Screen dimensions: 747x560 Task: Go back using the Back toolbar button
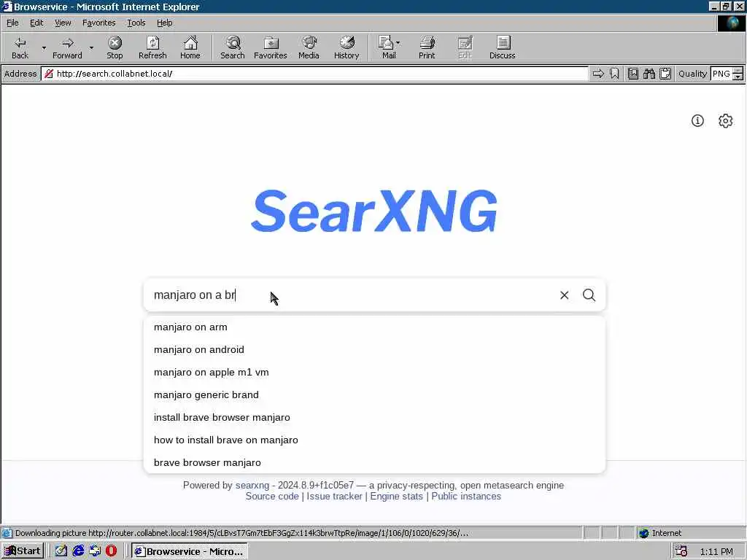point(20,47)
